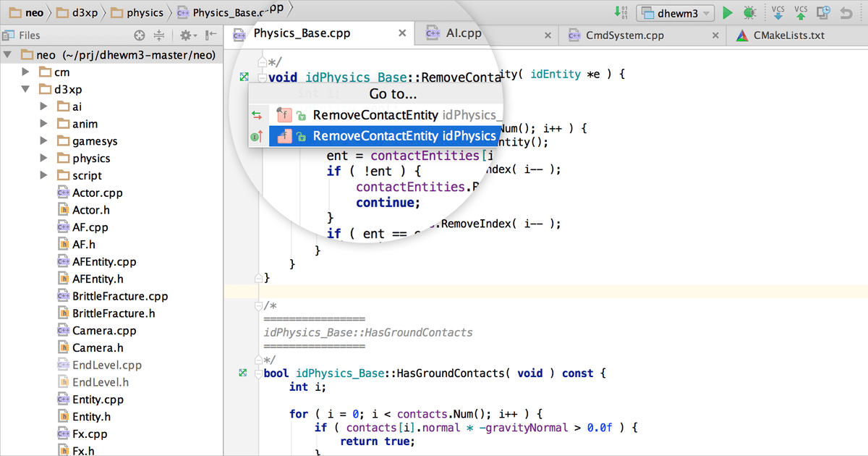868x456 pixels.
Task: Click the VCS commit changes icon
Action: click(801, 12)
